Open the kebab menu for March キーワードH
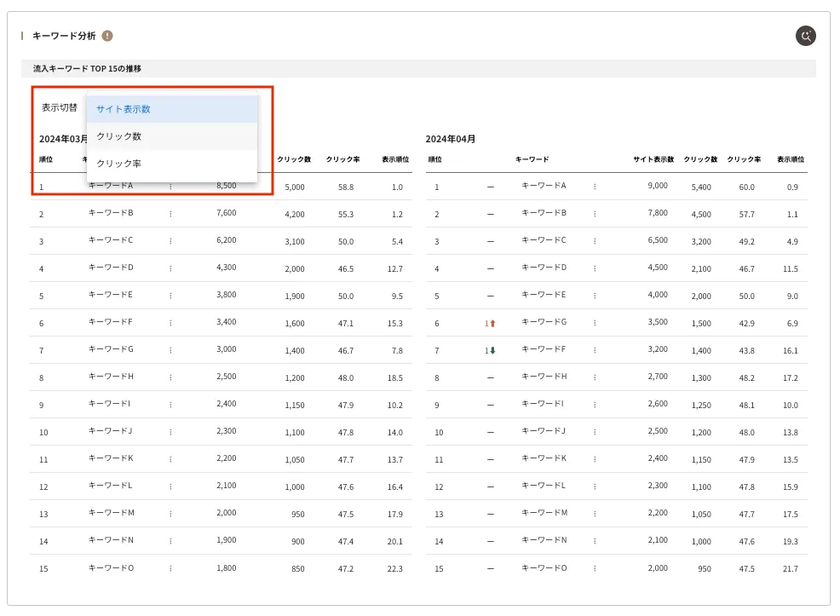 (x=170, y=377)
